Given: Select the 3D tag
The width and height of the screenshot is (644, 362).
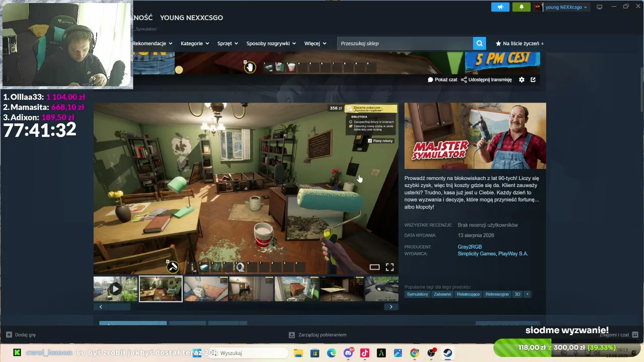Looking at the screenshot, I should pos(517,294).
